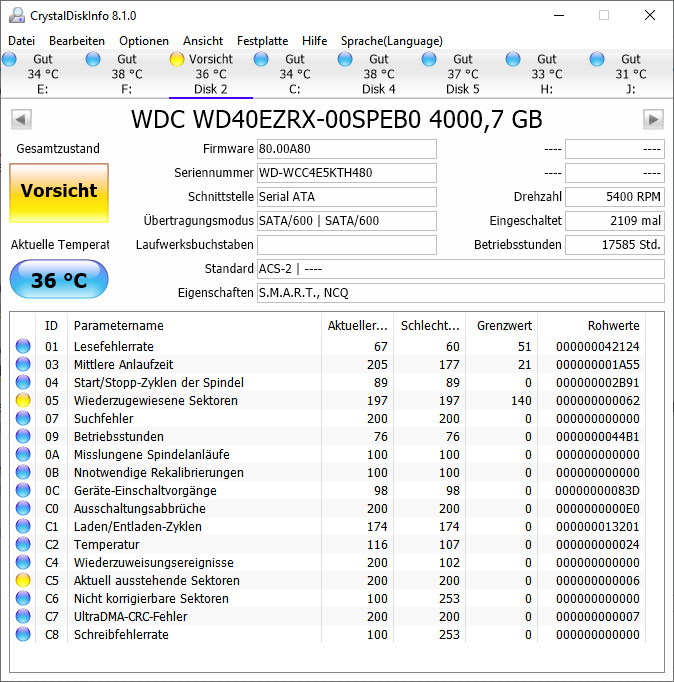Viewport: 674px width, 682px height.
Task: Select the yellow Vorsicht status orb for Disk 2
Action: click(x=177, y=59)
